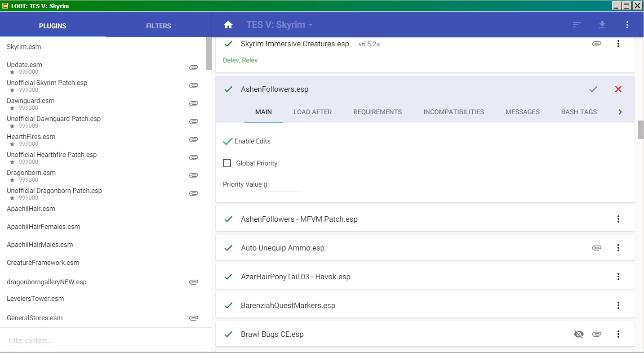
Task: Open the TES V: Skyrim game dropdown
Action: coord(280,25)
